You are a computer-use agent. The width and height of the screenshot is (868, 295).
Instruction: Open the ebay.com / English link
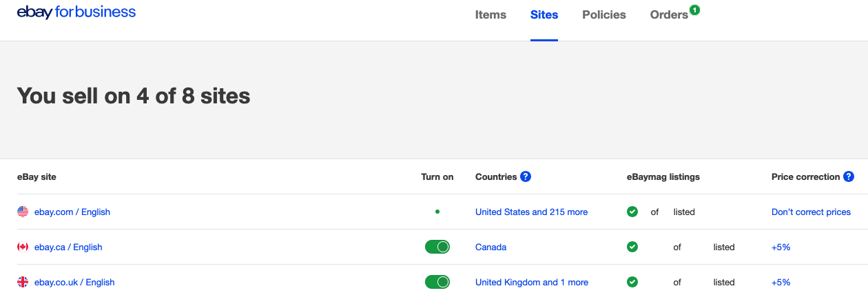[72, 212]
